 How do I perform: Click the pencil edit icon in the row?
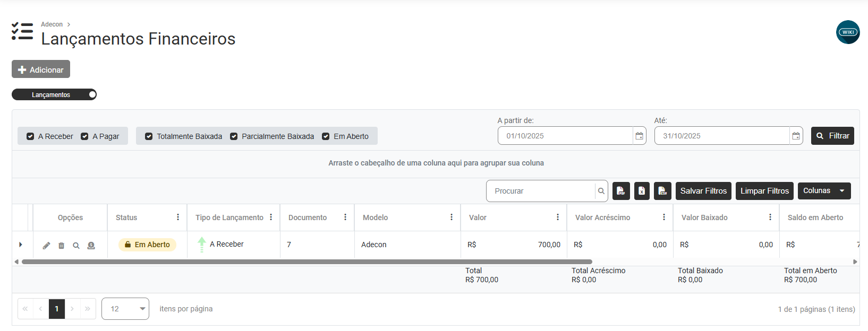click(x=47, y=246)
